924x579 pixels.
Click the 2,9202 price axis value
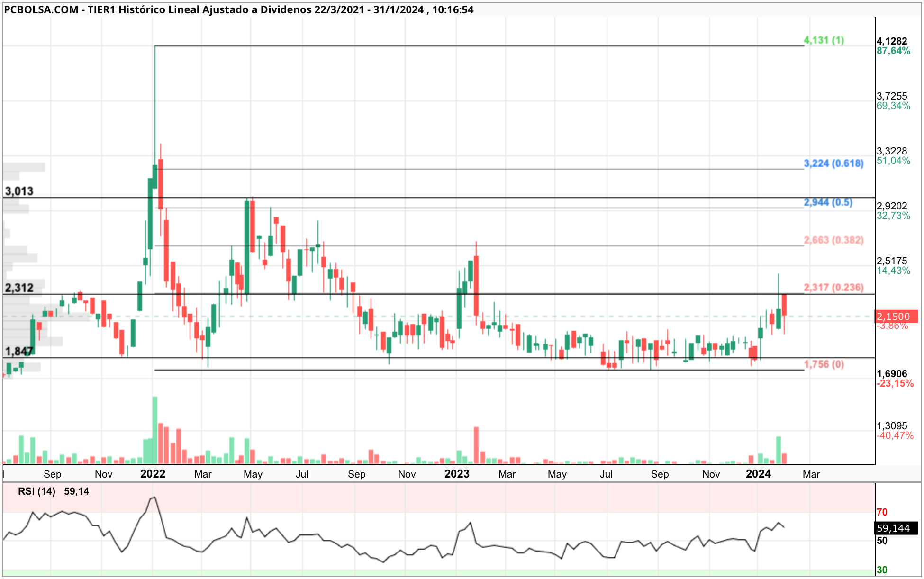point(892,206)
